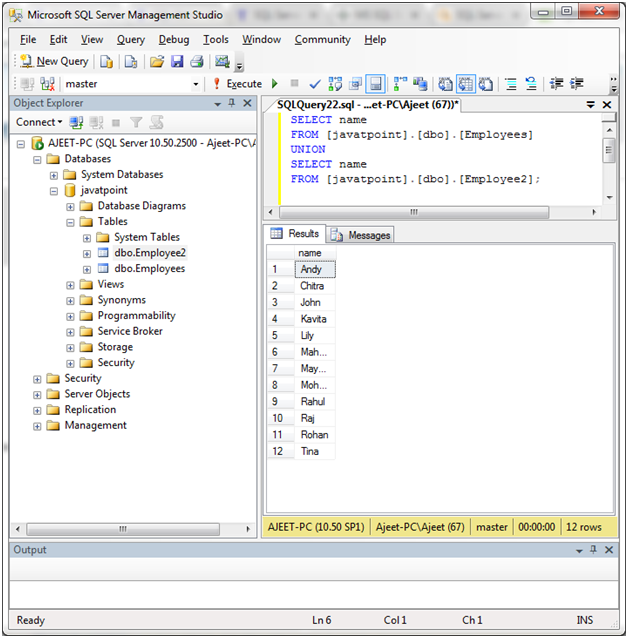Open Connect dropdown in Object Explorer
The width and height of the screenshot is (628, 638).
(39, 122)
